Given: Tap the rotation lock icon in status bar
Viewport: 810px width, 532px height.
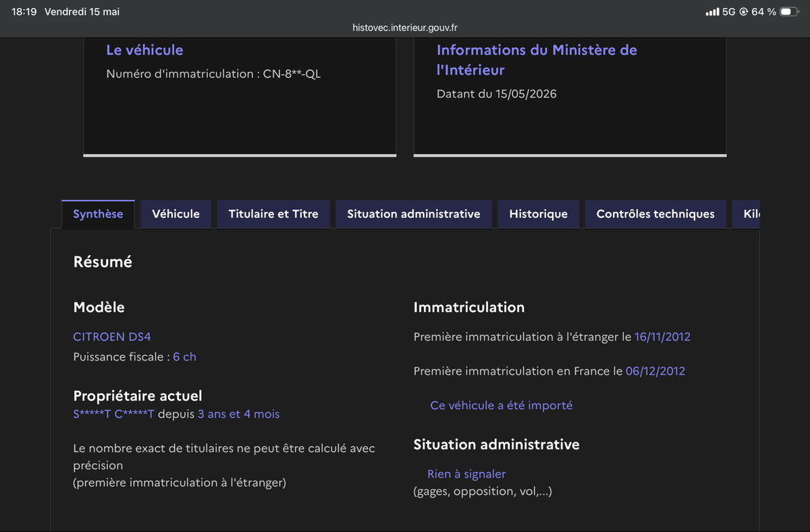Looking at the screenshot, I should (x=744, y=12).
